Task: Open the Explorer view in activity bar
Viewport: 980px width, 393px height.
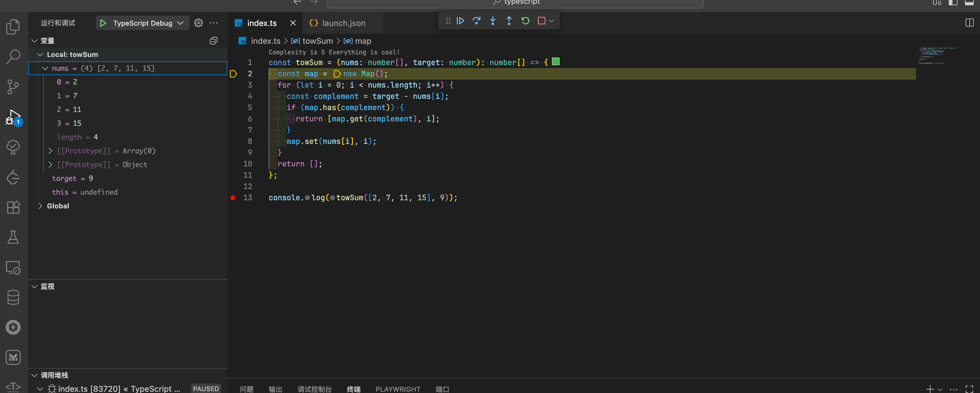Action: 13,27
